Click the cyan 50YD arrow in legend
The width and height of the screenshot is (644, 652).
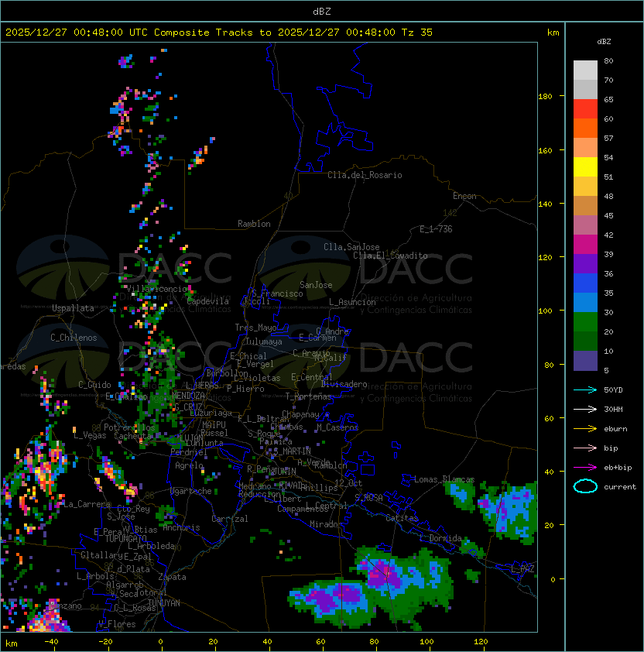(585, 390)
